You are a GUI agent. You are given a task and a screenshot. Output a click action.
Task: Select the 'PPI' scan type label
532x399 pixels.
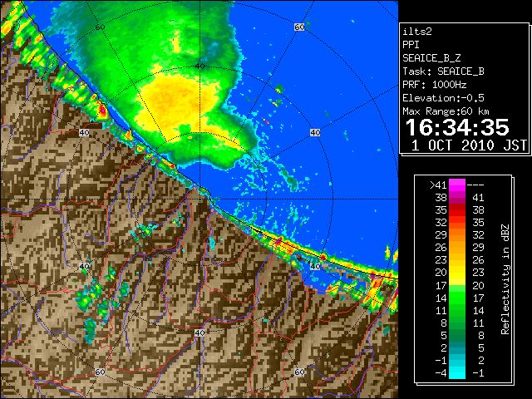pos(411,45)
